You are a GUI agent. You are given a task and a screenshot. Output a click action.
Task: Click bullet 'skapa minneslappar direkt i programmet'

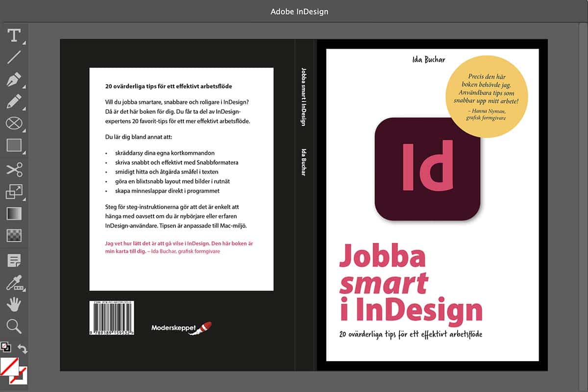coord(166,191)
